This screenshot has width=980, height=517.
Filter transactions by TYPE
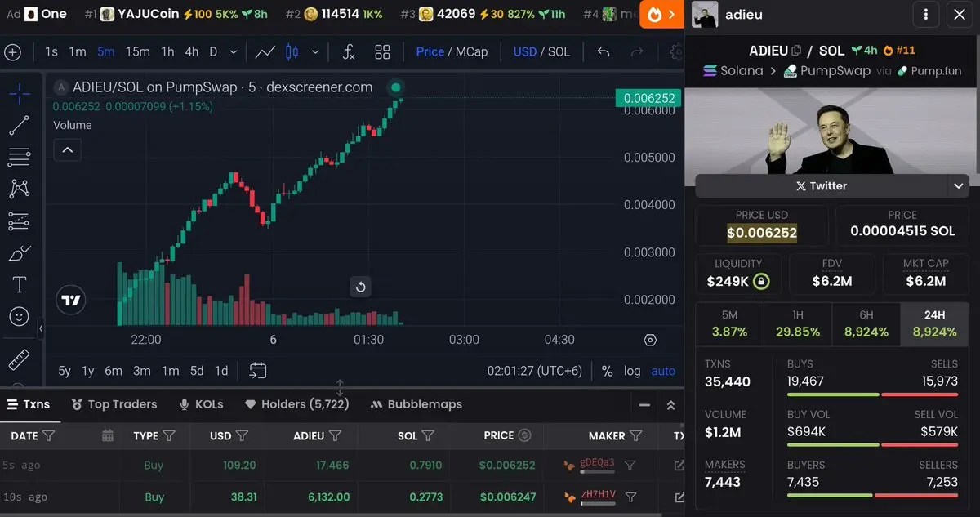169,435
